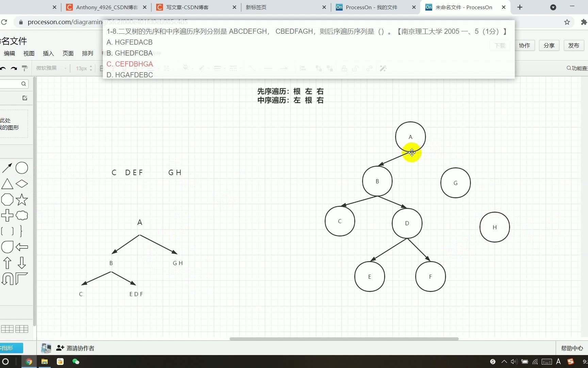
Task: Close the 未命名文件 ProcessOn tab
Action: point(504,7)
